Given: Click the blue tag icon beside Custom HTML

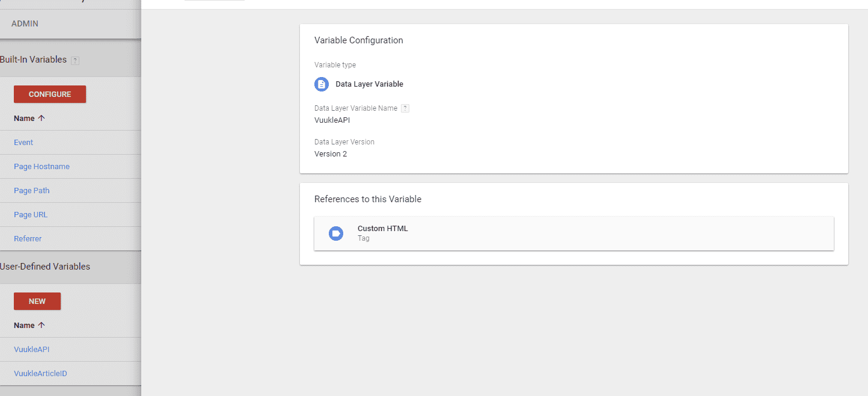Looking at the screenshot, I should coord(335,234).
